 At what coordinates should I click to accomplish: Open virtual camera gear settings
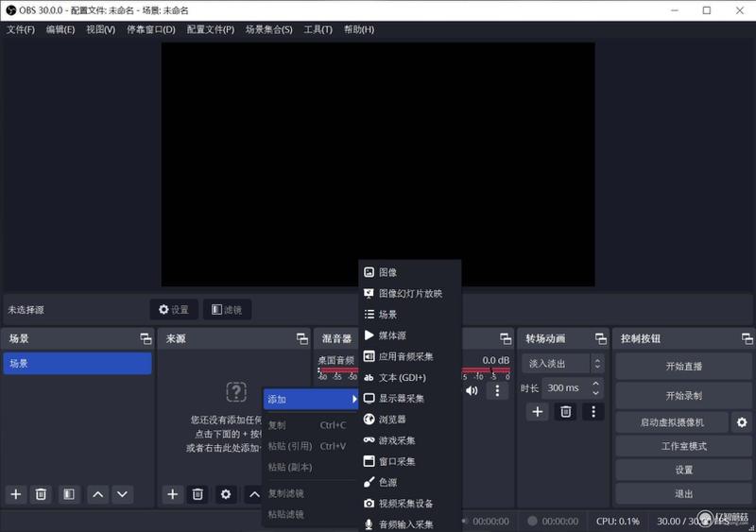(742, 422)
